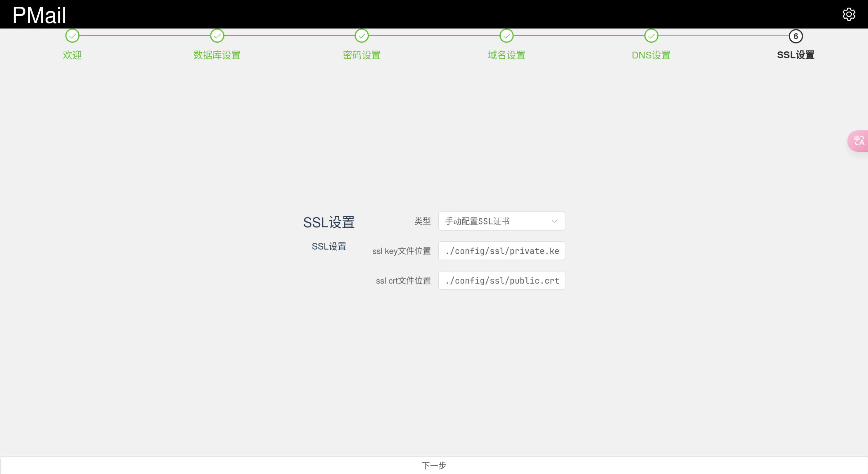This screenshot has height=474, width=868.
Task: Click the small SSL设置 subtitle text
Action: (x=329, y=247)
